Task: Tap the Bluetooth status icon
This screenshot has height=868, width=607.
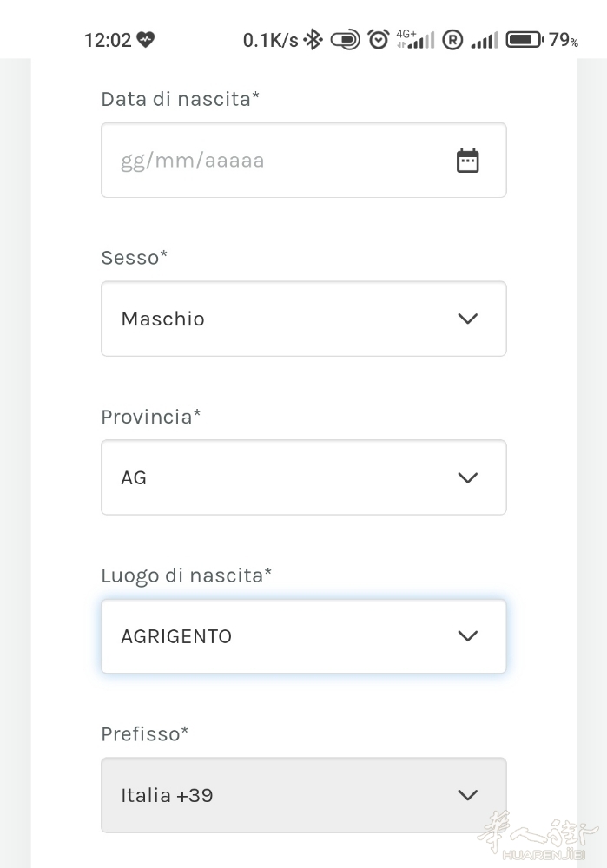Action: [313, 40]
